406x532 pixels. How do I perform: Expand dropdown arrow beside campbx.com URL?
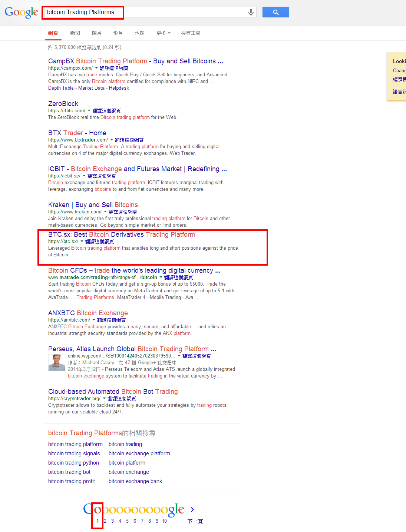pos(96,68)
